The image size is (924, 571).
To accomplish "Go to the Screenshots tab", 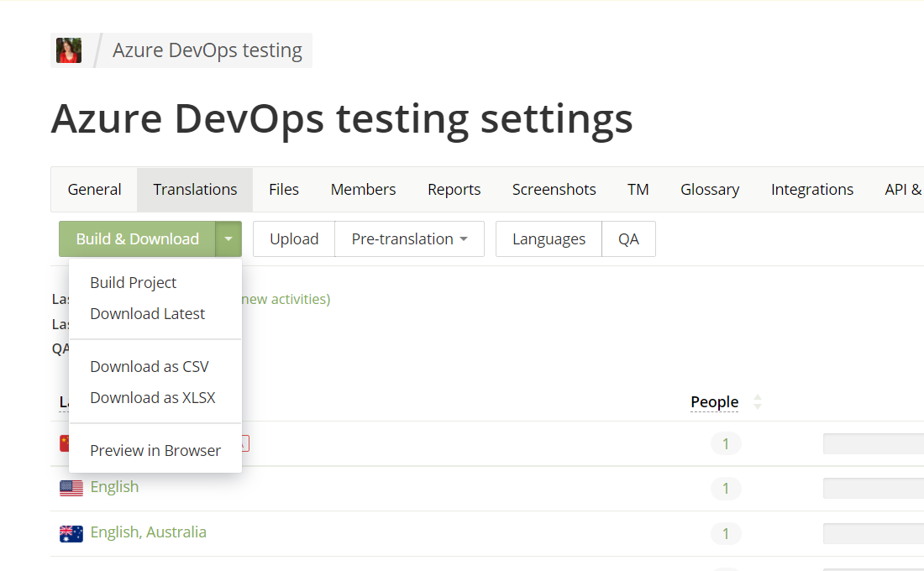I will pyautogui.click(x=554, y=190).
